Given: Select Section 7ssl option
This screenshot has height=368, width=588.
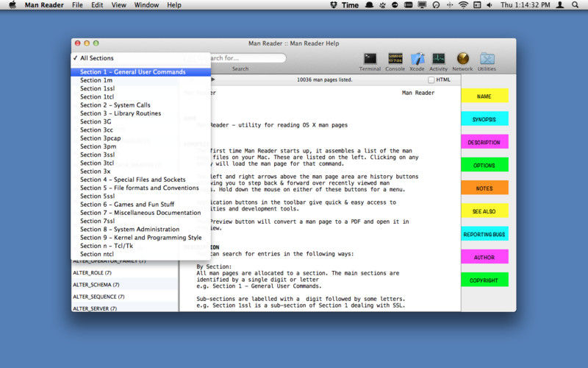Looking at the screenshot, I should tap(140, 221).
